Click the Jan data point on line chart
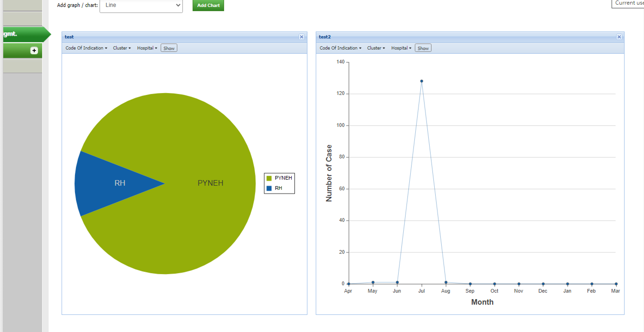This screenshot has width=644, height=332. [568, 284]
